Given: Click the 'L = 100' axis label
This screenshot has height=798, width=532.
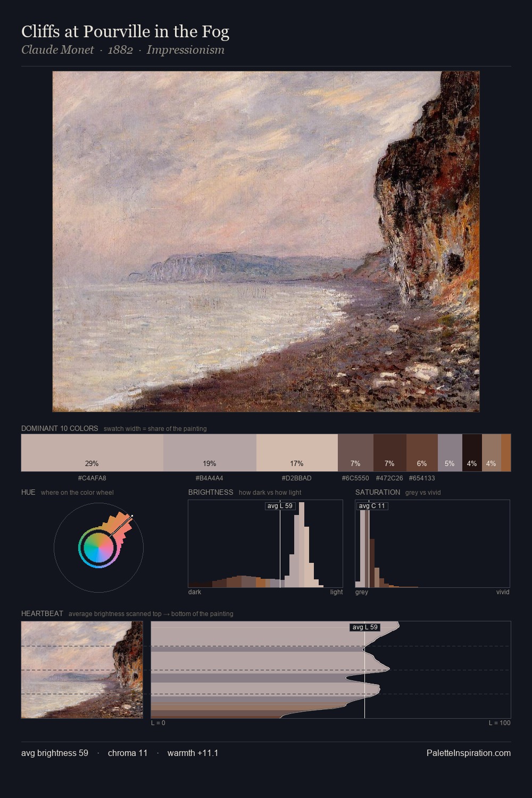Looking at the screenshot, I should tap(500, 723).
